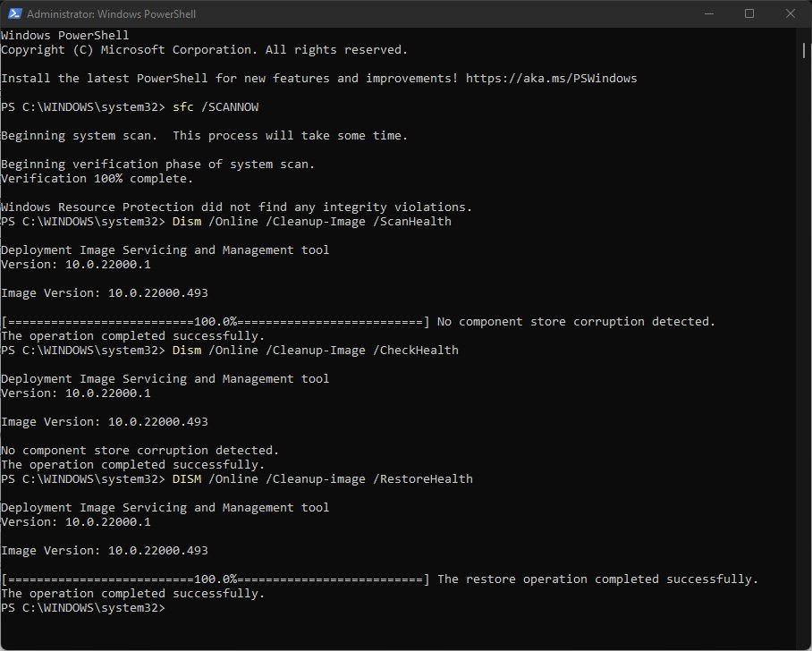The image size is (812, 651).
Task: Click the '/ScanHealth' command line
Action: pyautogui.click(x=225, y=221)
